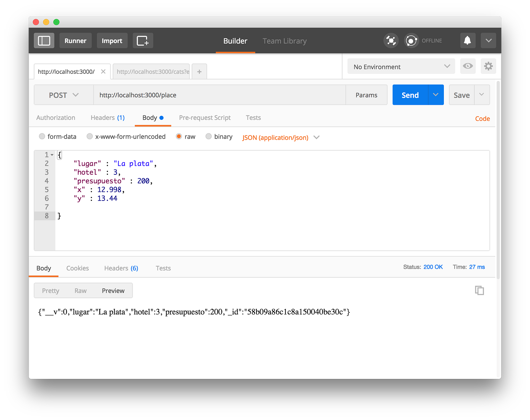530x420 pixels.
Task: Select the form-data radio option
Action: pos(42,136)
